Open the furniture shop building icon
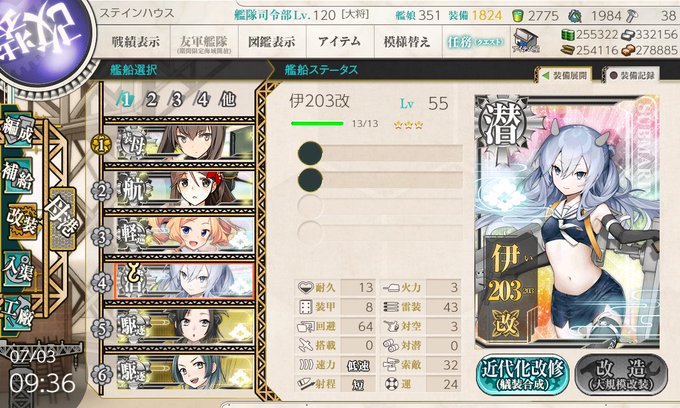 tap(525, 42)
